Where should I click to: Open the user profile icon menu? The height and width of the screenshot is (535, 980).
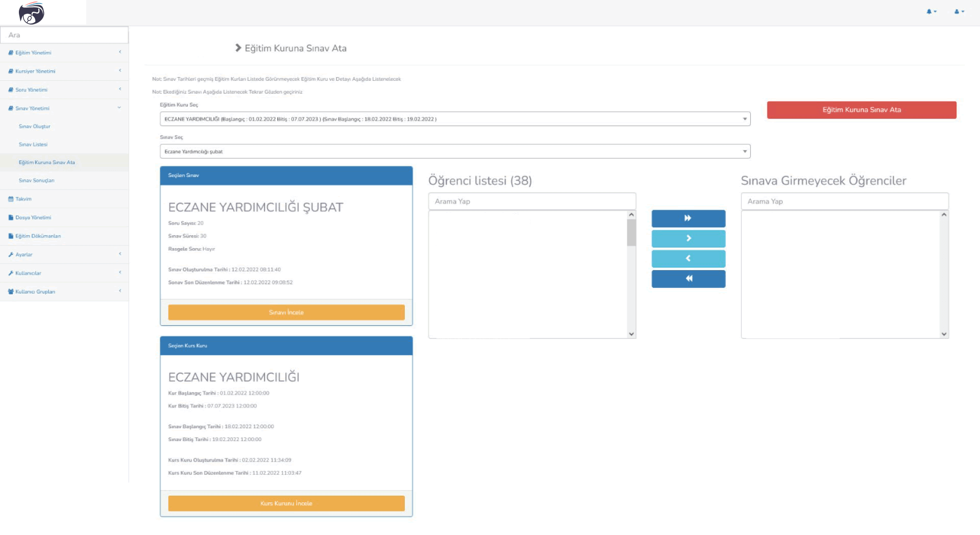tap(958, 12)
